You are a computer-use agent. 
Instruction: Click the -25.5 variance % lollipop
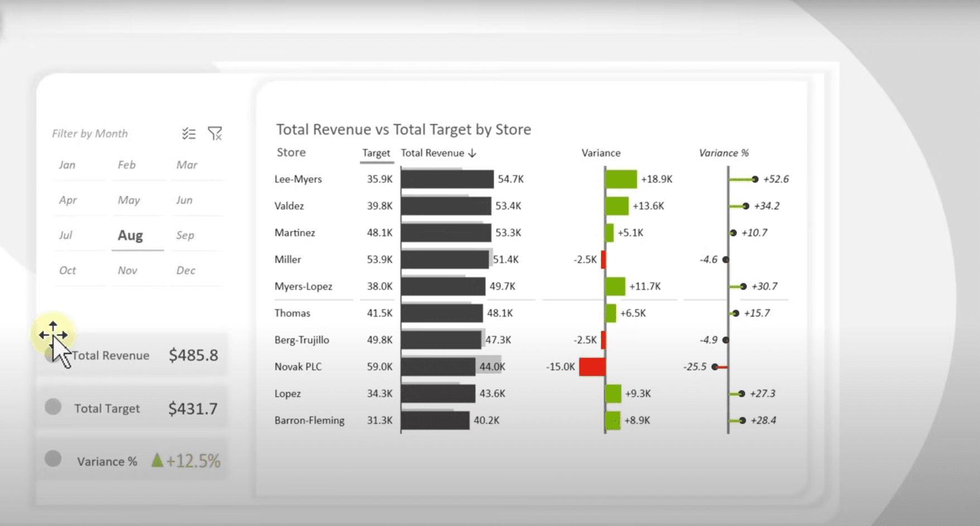[720, 367]
